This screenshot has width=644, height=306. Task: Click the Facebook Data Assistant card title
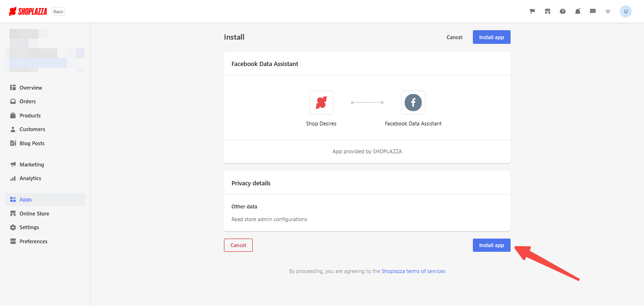[x=265, y=64]
